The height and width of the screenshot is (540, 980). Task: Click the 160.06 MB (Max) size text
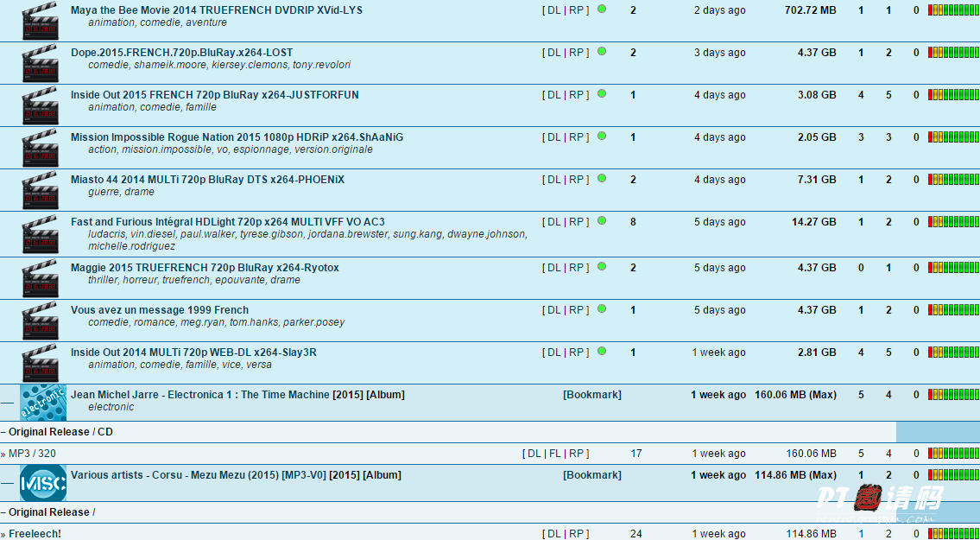pyautogui.click(x=795, y=395)
